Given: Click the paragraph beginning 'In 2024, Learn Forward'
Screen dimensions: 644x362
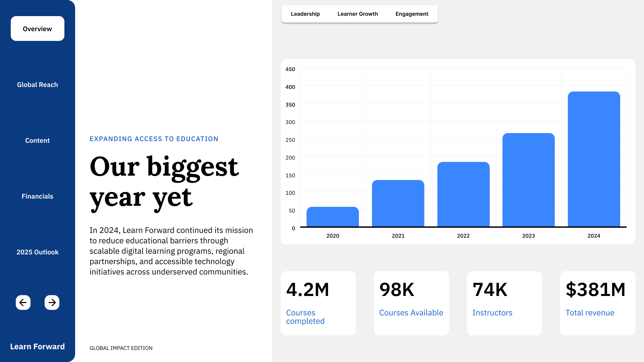Looking at the screenshot, I should click(171, 251).
